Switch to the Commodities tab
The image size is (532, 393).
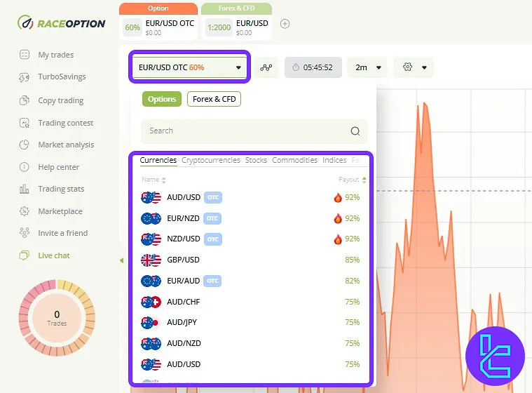pos(294,160)
